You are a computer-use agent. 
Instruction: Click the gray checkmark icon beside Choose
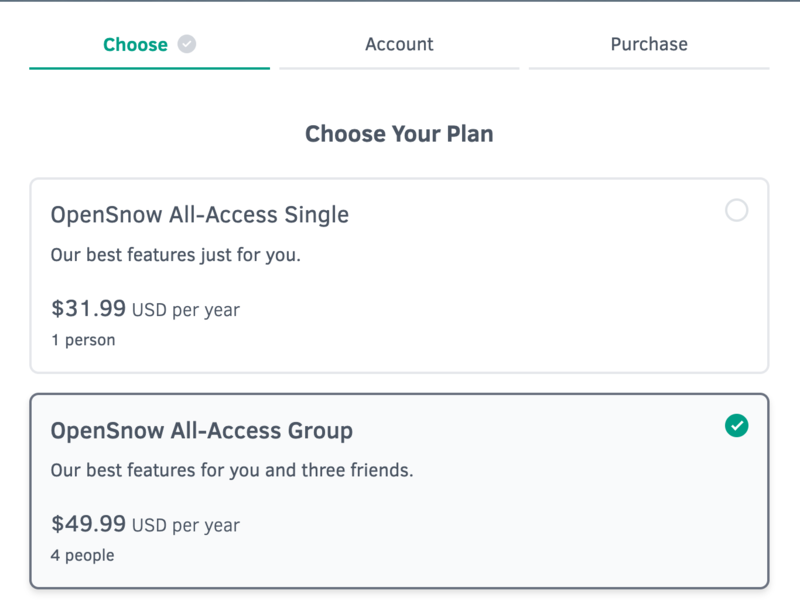[187, 44]
